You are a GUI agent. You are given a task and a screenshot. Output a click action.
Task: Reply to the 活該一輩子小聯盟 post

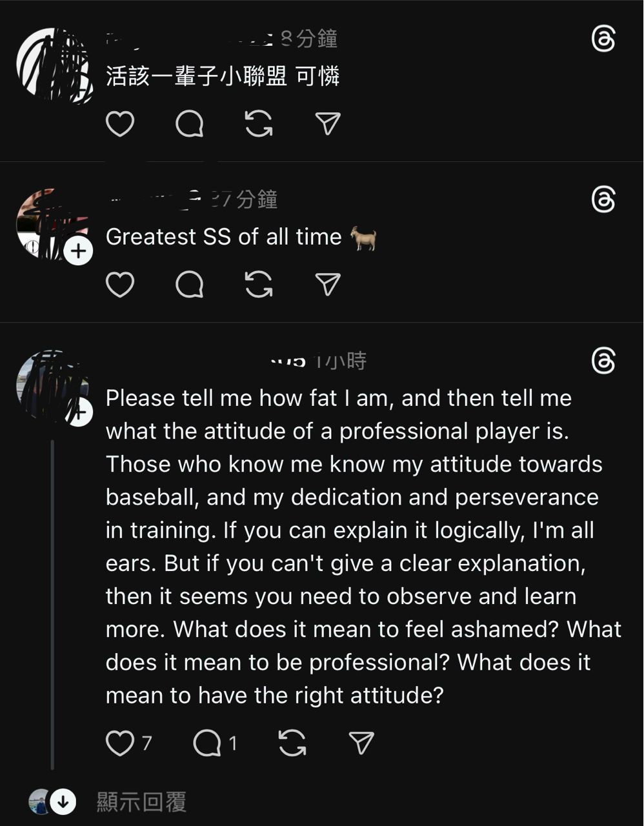(x=190, y=124)
